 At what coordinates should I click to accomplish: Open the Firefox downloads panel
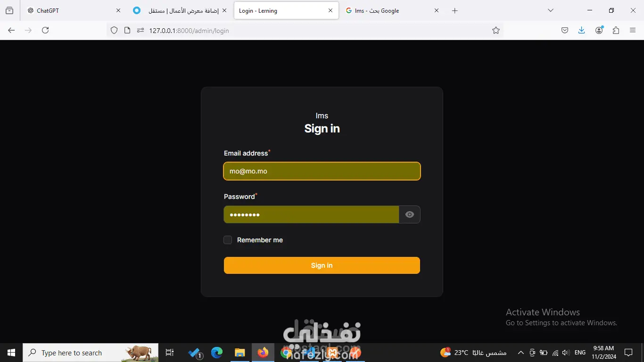click(581, 30)
